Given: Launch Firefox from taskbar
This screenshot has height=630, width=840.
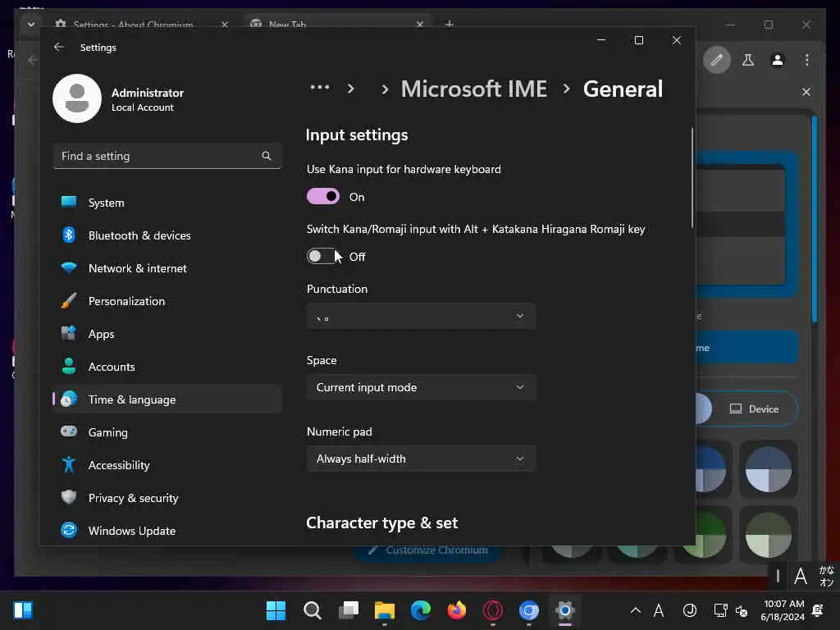Looking at the screenshot, I should [456, 610].
